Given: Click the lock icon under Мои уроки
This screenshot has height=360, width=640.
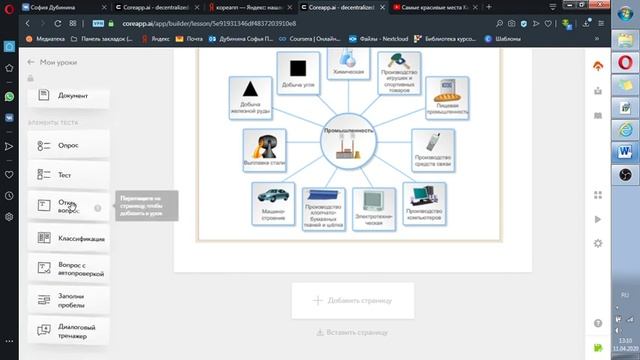Looking at the screenshot, I should pos(31,78).
